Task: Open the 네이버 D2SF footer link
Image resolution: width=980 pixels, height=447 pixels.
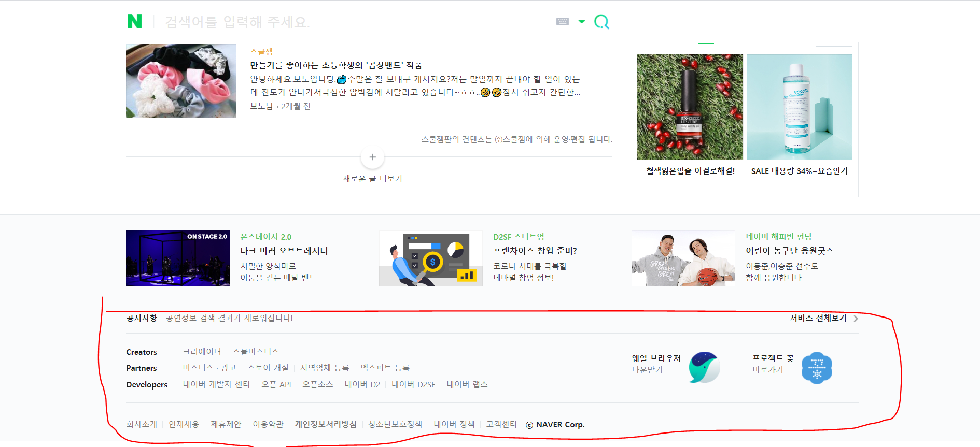Action: point(413,384)
